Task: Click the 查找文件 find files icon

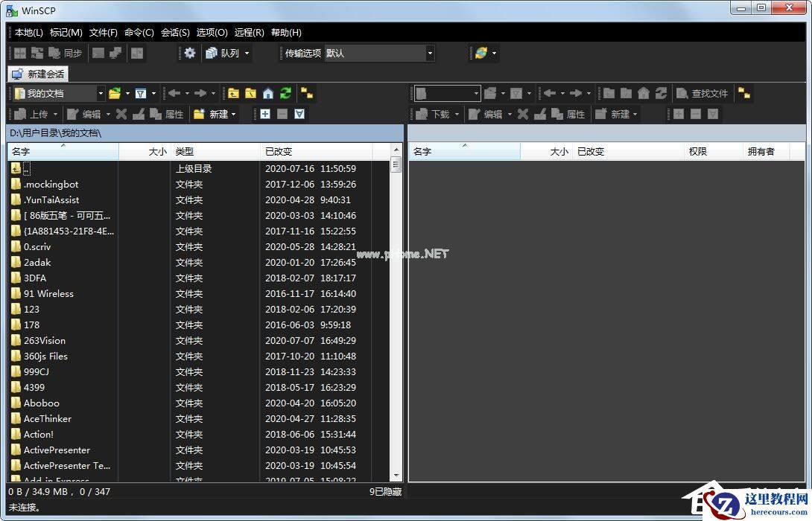Action: (x=704, y=92)
